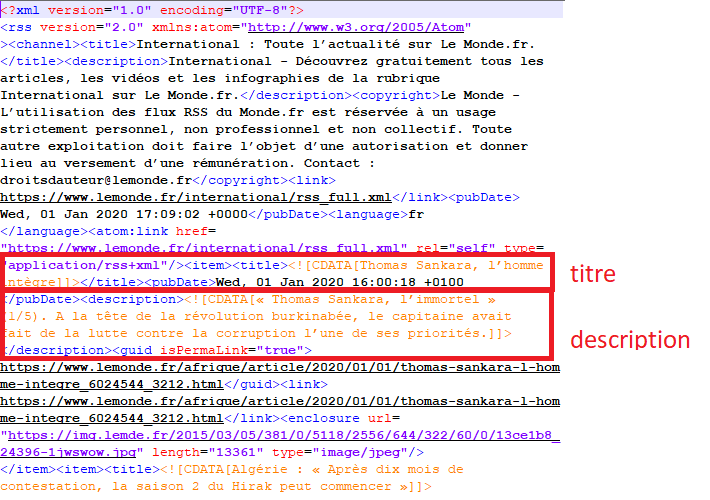This screenshot has height=500, width=710.
Task: Open the w3.org/2005/Atom namespace link
Action: (x=356, y=28)
